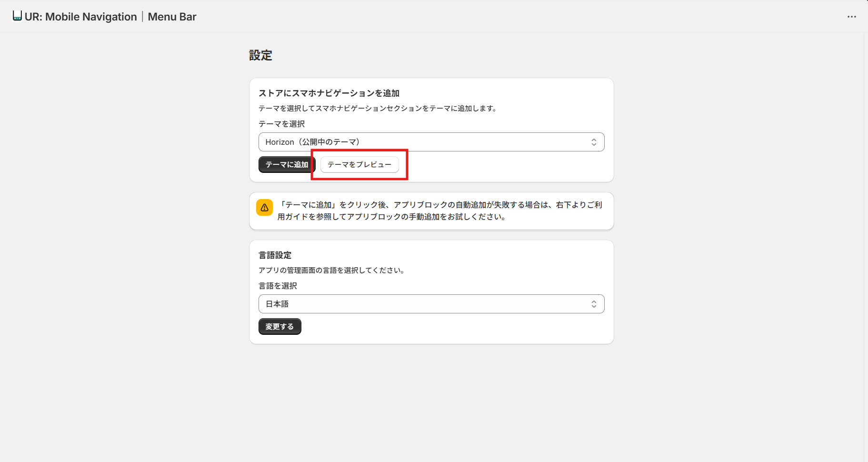Open the ellipsis options menu top right
This screenshot has height=462, width=868.
click(x=851, y=17)
